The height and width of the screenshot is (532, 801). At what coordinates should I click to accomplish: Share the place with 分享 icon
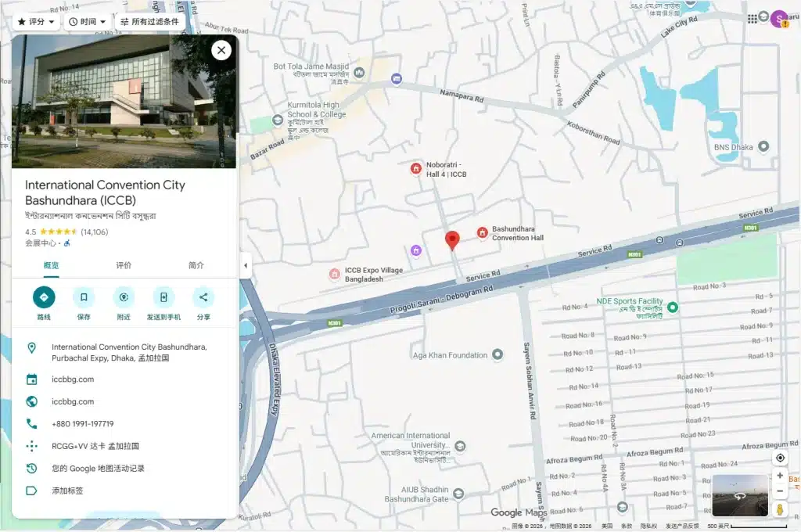203,297
